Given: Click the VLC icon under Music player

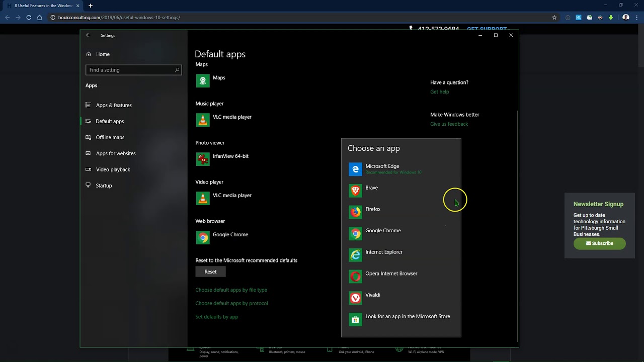Looking at the screenshot, I should [x=203, y=120].
